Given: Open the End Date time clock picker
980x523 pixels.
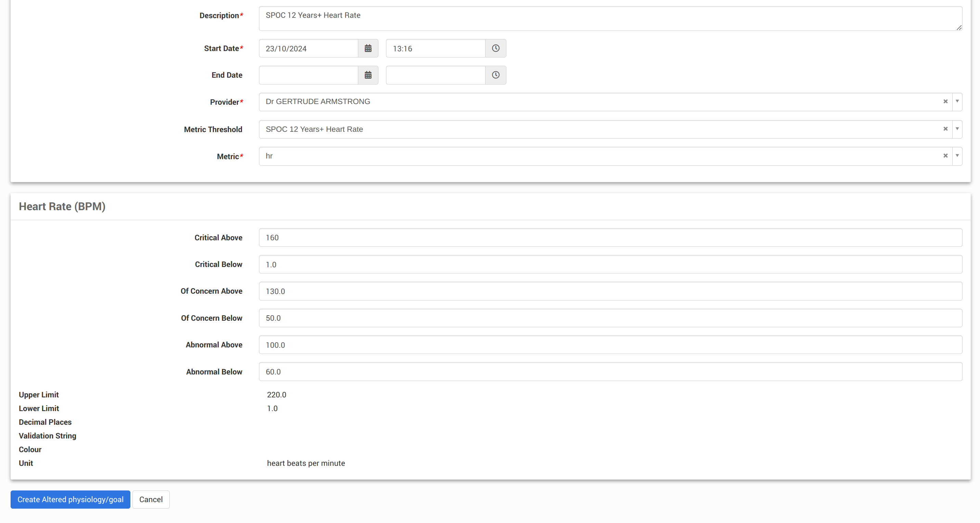Looking at the screenshot, I should (495, 75).
